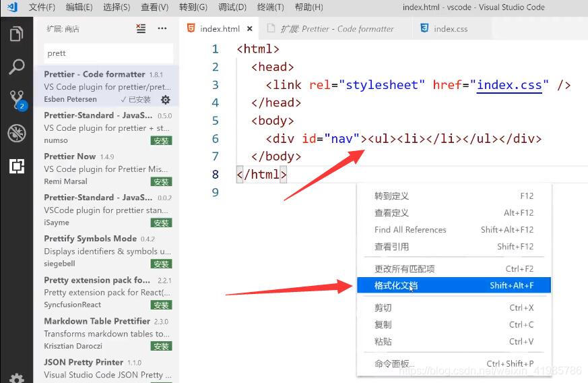The image size is (588, 383).
Task: Open Prettier - Code formatter manage gear
Action: click(x=166, y=100)
